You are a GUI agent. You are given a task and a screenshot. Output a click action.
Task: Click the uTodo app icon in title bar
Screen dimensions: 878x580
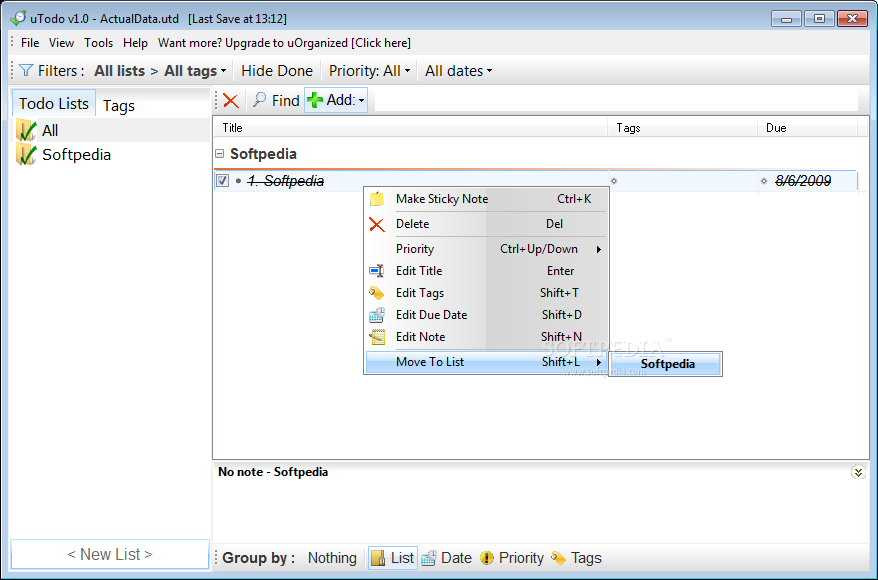pyautogui.click(x=18, y=18)
